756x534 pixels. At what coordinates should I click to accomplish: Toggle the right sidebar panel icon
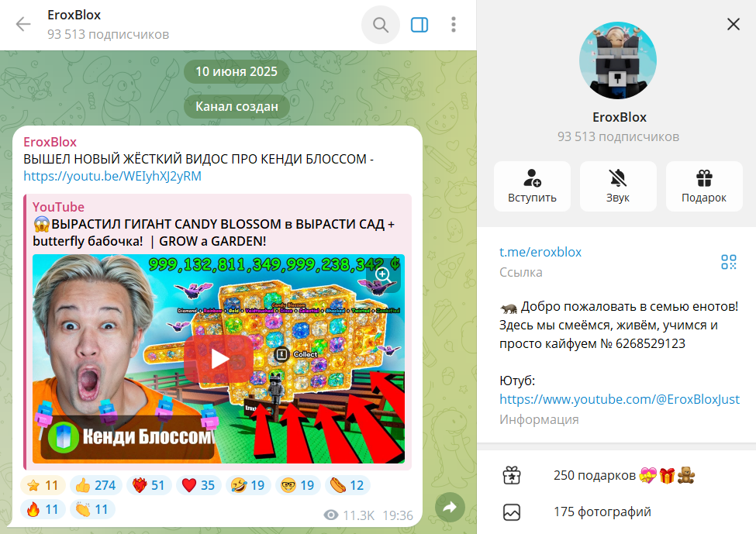[419, 25]
